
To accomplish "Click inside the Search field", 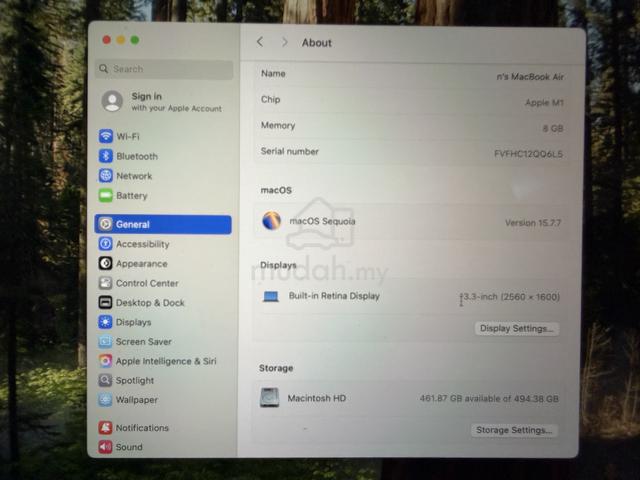I will (164, 69).
